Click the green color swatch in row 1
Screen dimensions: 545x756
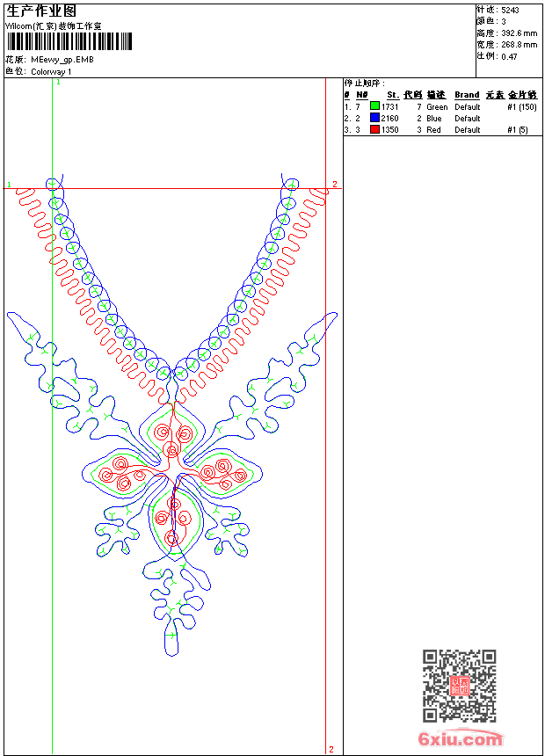pyautogui.click(x=374, y=106)
